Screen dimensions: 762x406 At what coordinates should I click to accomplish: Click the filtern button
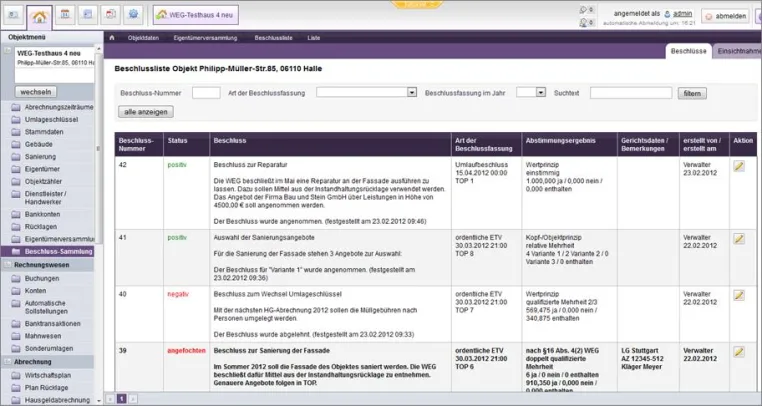692,93
